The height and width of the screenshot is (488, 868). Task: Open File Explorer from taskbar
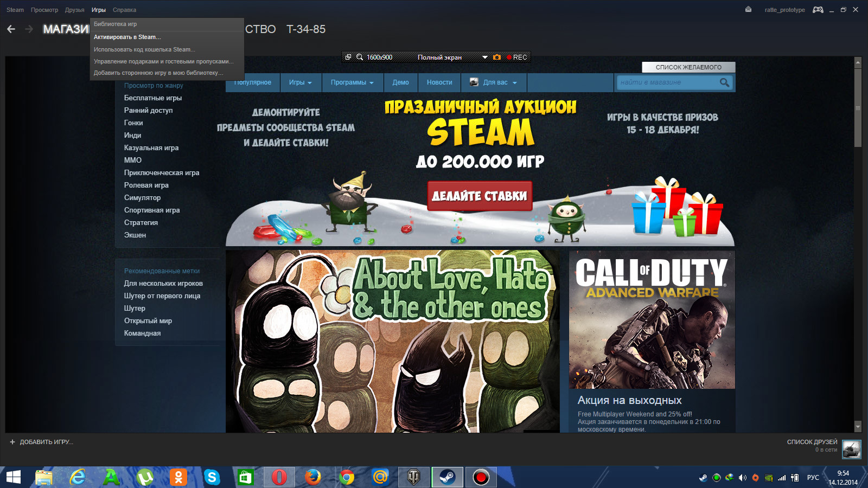44,477
